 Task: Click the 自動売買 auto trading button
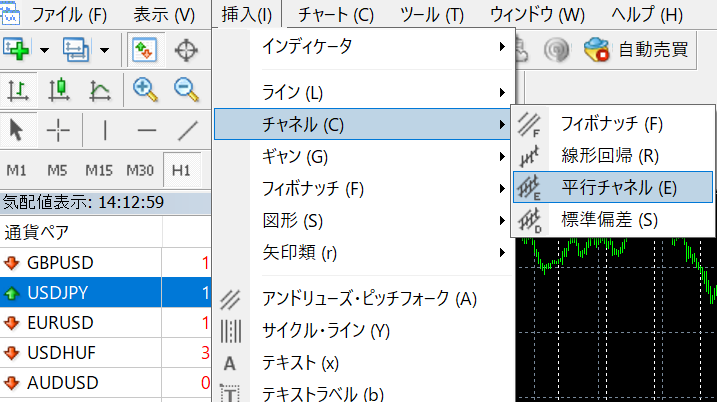(637, 49)
